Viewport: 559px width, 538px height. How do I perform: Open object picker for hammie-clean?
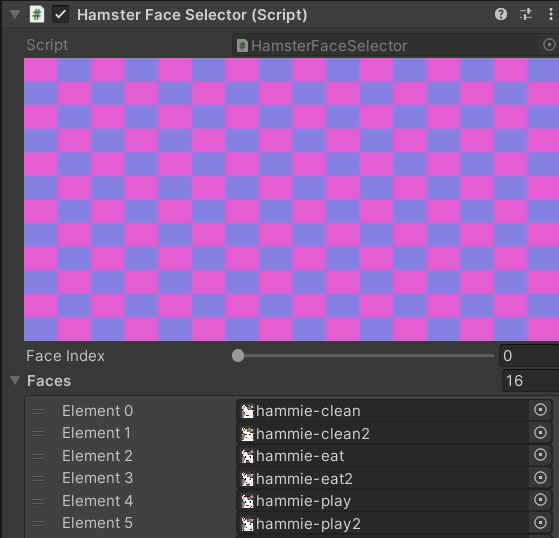click(x=540, y=410)
